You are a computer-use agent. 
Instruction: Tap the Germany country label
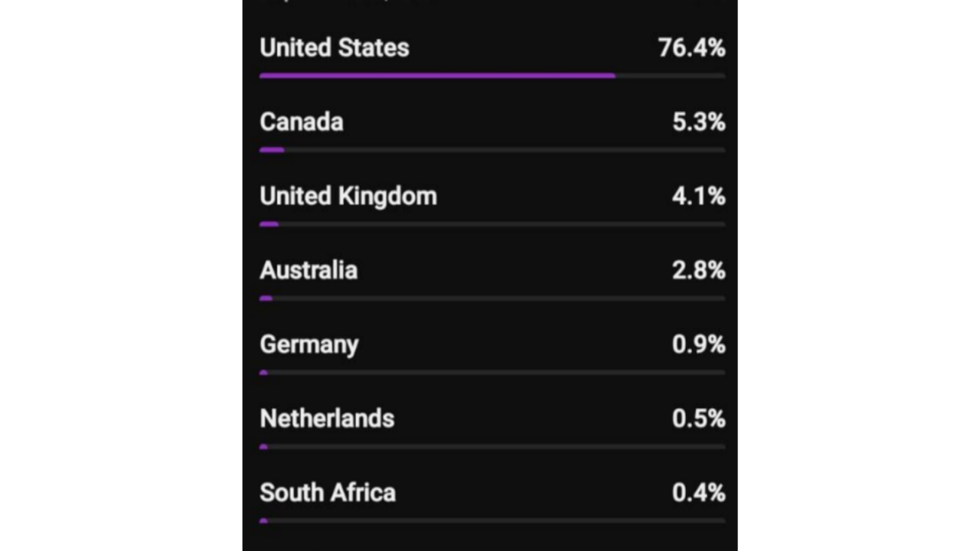(309, 344)
